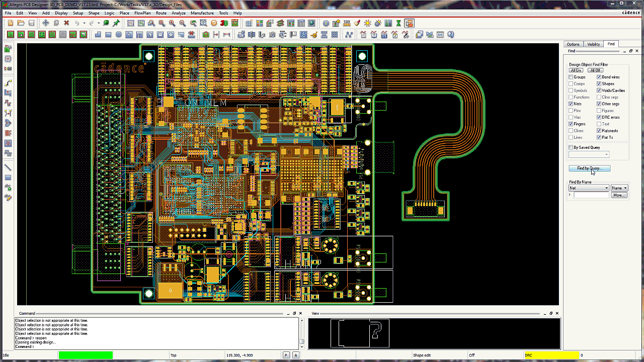Click the blue info circle icon
The width and height of the screenshot is (644, 362).
[x=326, y=23]
